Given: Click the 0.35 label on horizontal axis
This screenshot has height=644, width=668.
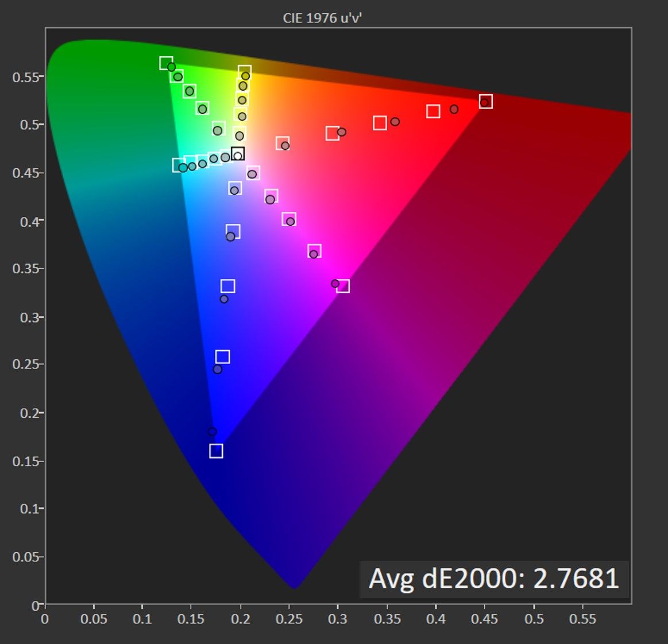Looking at the screenshot, I should (x=387, y=619).
